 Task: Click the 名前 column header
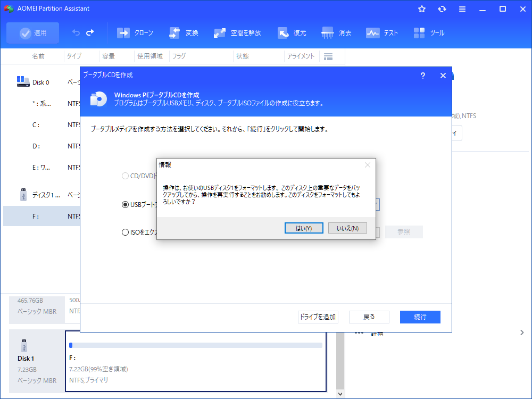[38, 56]
